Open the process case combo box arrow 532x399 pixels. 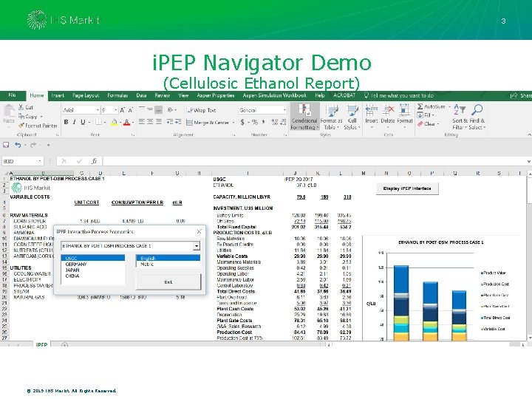[x=197, y=246]
